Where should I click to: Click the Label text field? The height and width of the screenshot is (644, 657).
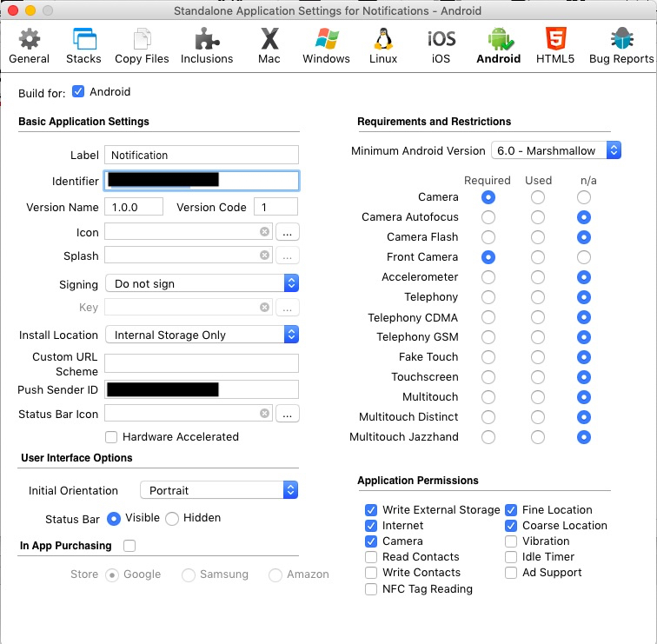(x=201, y=155)
